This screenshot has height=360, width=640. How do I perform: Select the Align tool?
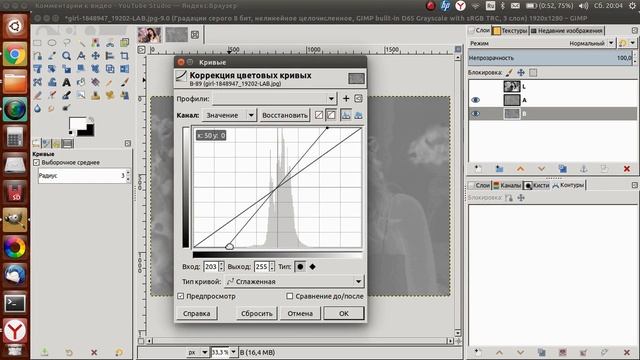[x=110, y=56]
